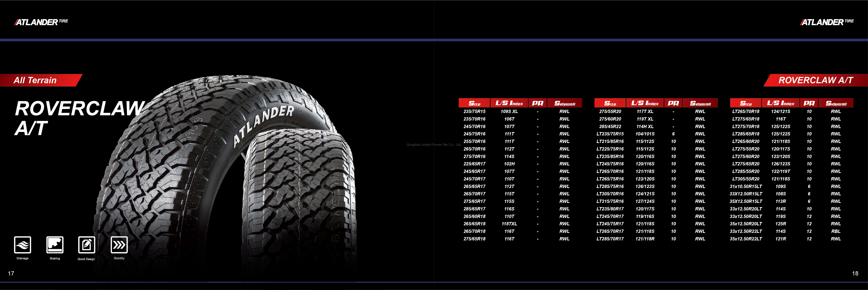
Task: Select the size cell 285/65R17
Action: [475, 209]
